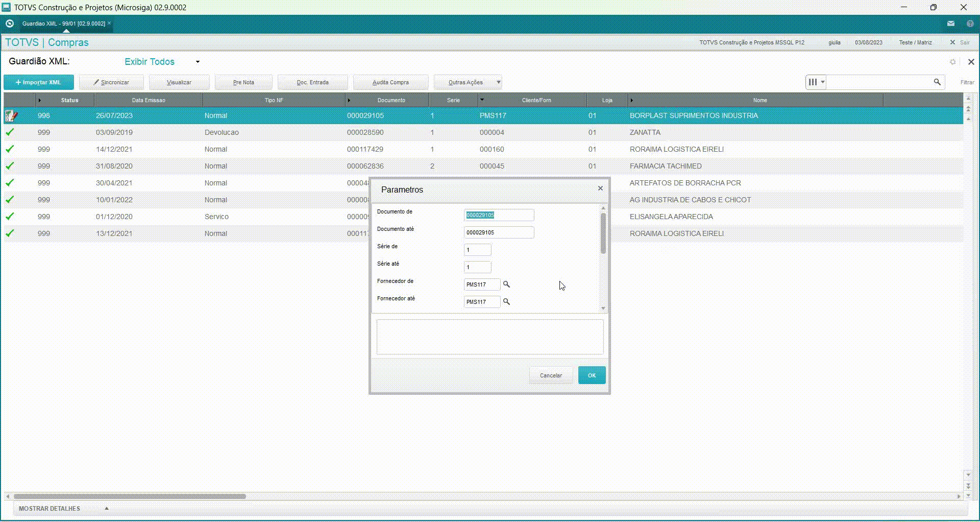
Task: Select document 000028590 cell
Action: [x=365, y=132]
